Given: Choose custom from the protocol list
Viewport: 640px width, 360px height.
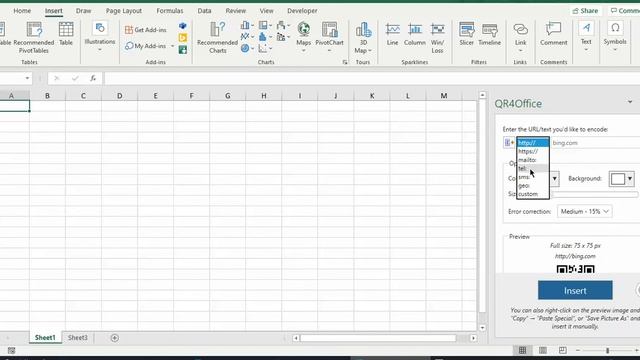Looking at the screenshot, I should coord(533,194).
